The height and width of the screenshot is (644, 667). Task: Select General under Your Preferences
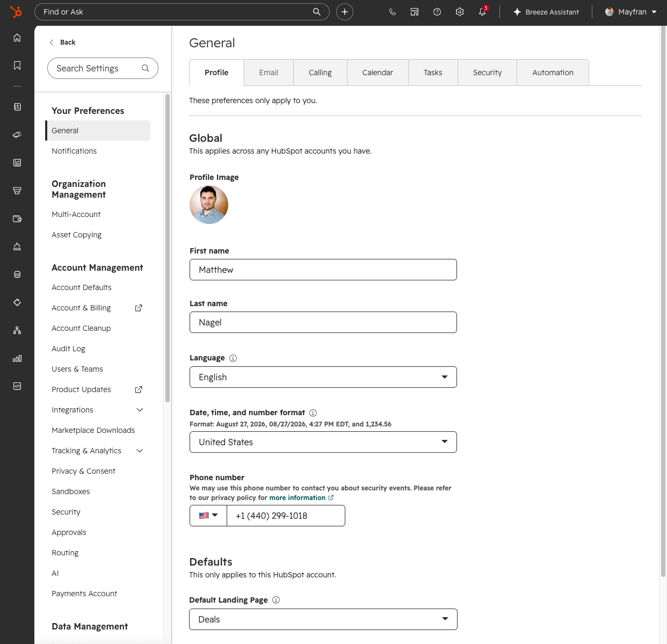pyautogui.click(x=98, y=131)
